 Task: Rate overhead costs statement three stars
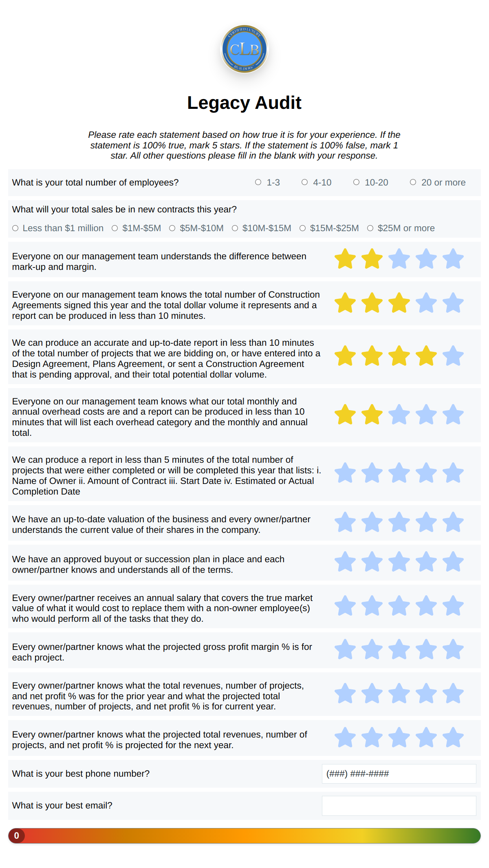click(x=399, y=415)
